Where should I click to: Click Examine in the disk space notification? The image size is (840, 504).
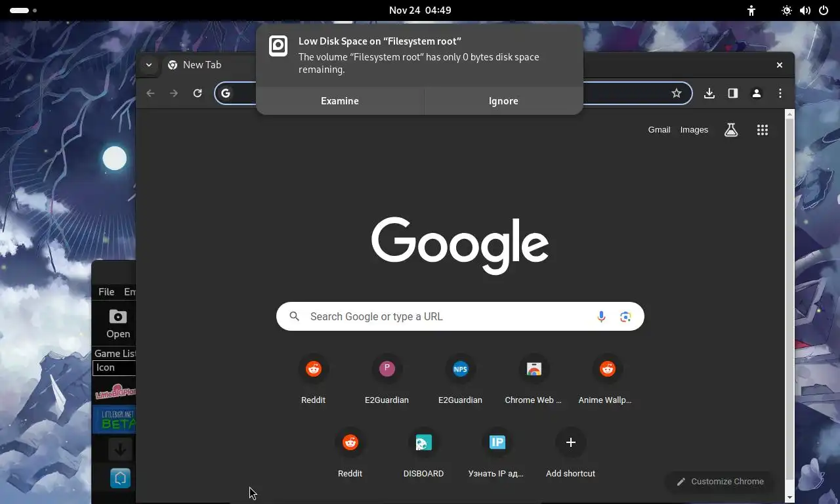(x=340, y=101)
